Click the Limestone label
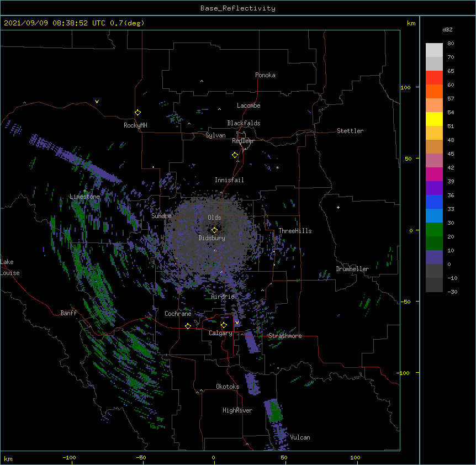Screen dimensions: 476x465 point(84,197)
